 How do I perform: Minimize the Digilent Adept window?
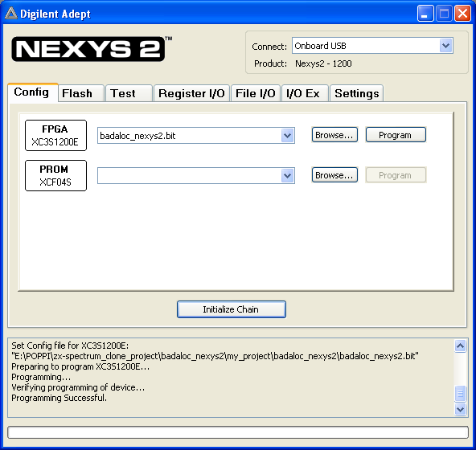425,14
